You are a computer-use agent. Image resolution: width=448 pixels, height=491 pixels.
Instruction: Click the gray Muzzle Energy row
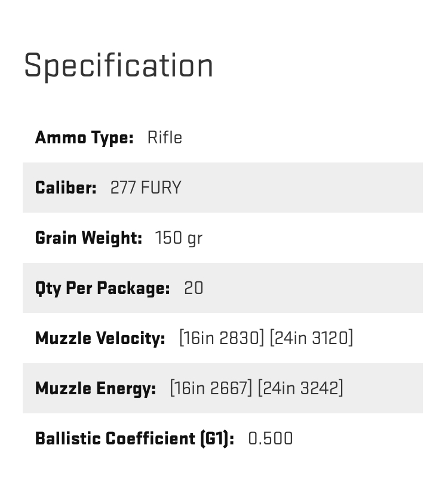tap(223, 388)
